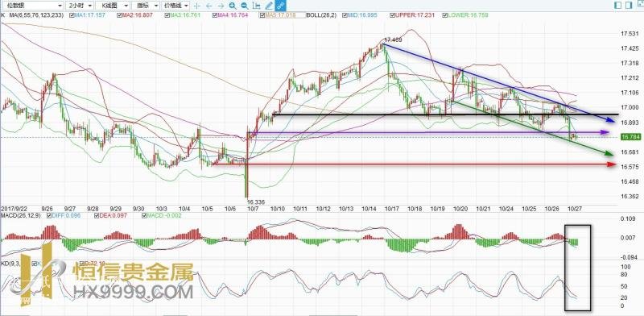Click the 2017/9/22 date on time axis
Viewport: 644px width, 316px height.
click(13, 209)
